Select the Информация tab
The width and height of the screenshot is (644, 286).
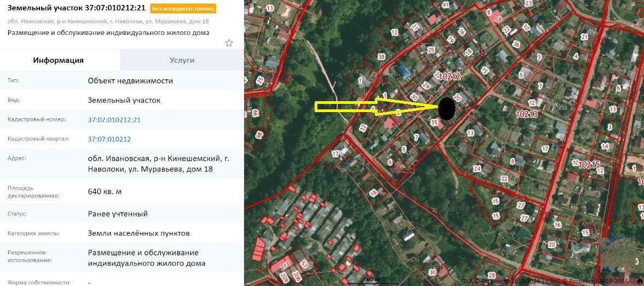[59, 60]
